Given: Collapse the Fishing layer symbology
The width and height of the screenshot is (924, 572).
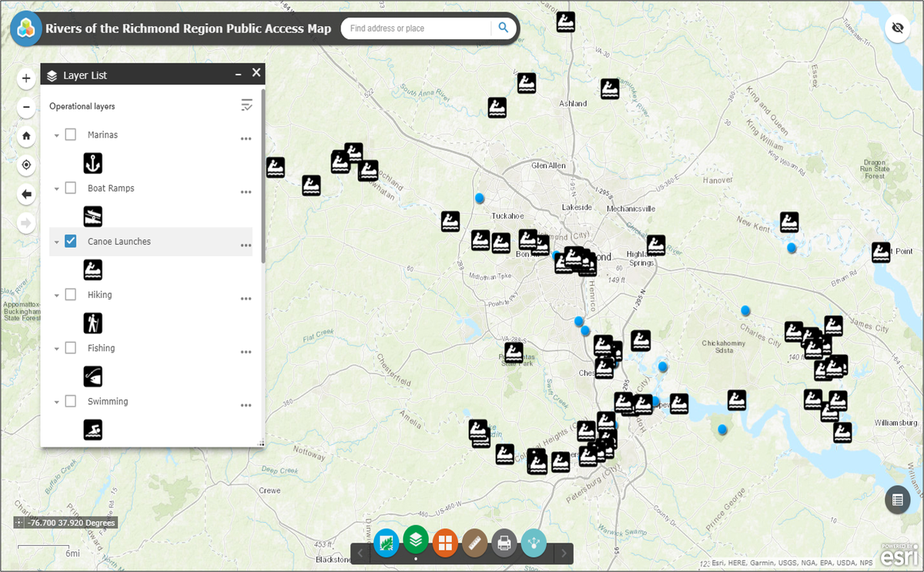Looking at the screenshot, I should [55, 347].
